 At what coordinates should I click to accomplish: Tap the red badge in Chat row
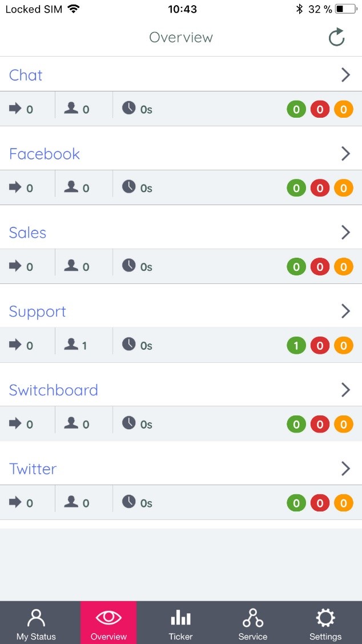[x=320, y=109]
